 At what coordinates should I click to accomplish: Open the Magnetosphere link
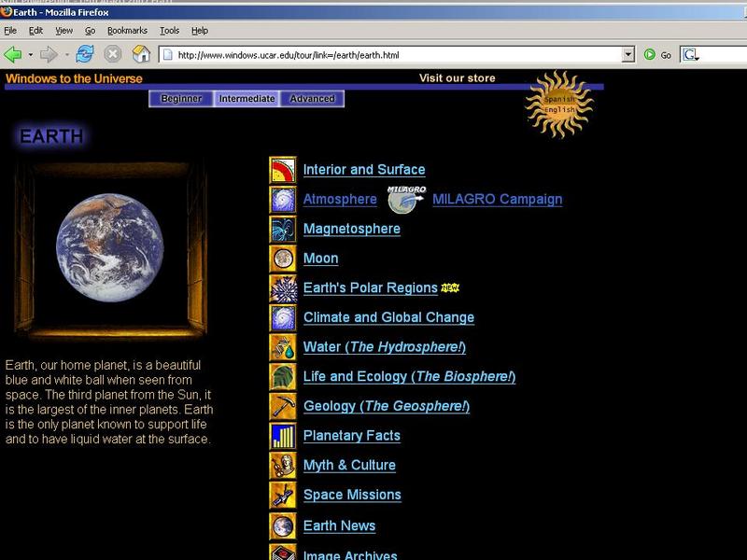(x=352, y=229)
